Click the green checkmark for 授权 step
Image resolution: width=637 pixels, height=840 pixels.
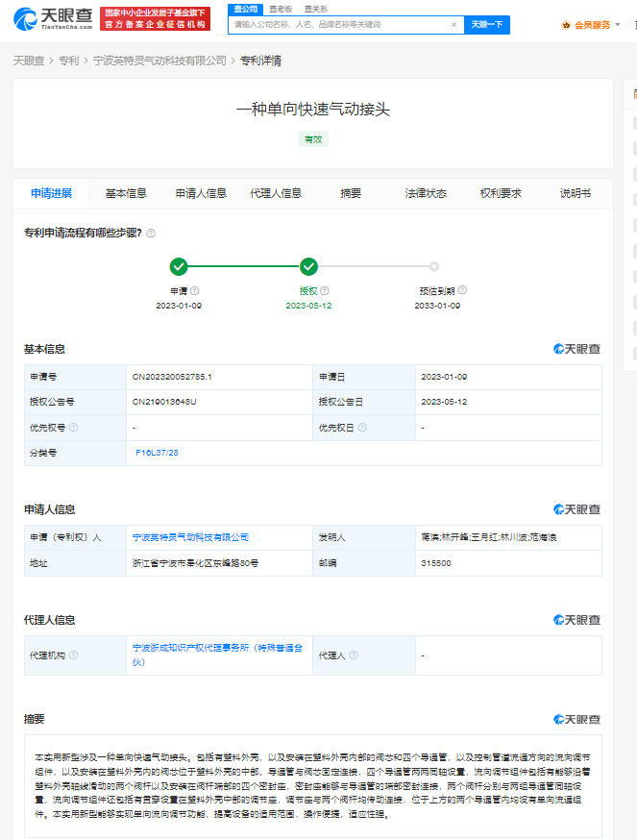(308, 266)
